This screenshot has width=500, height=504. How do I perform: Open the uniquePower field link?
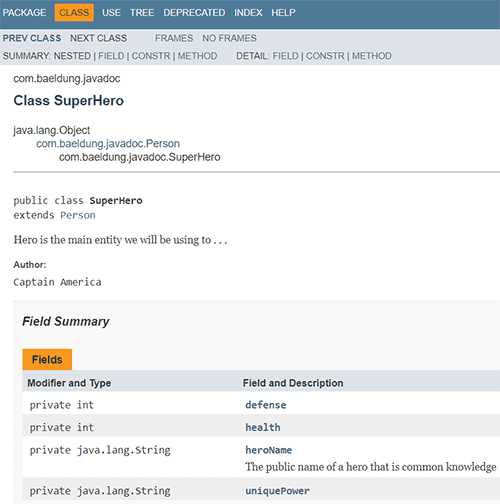tap(277, 491)
